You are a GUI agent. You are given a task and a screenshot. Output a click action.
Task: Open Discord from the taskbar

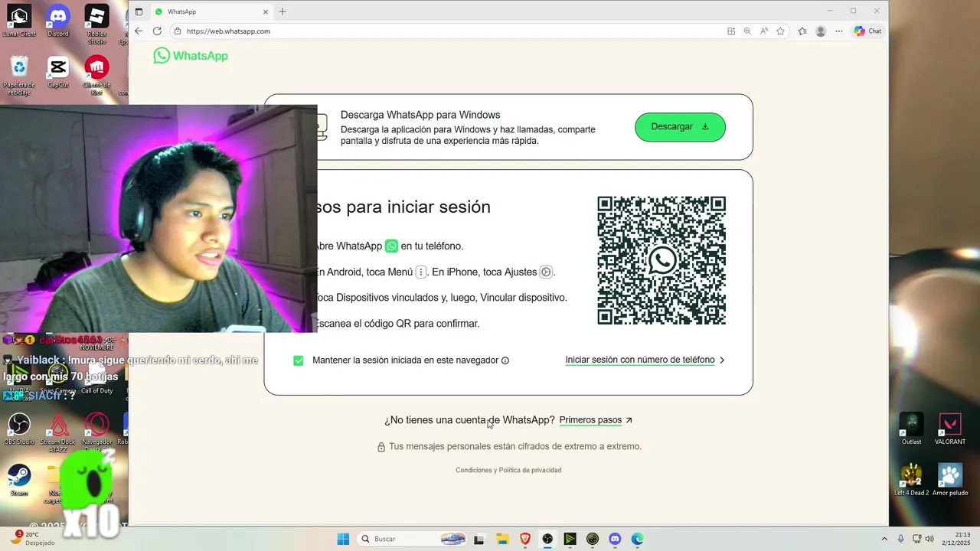click(x=615, y=539)
